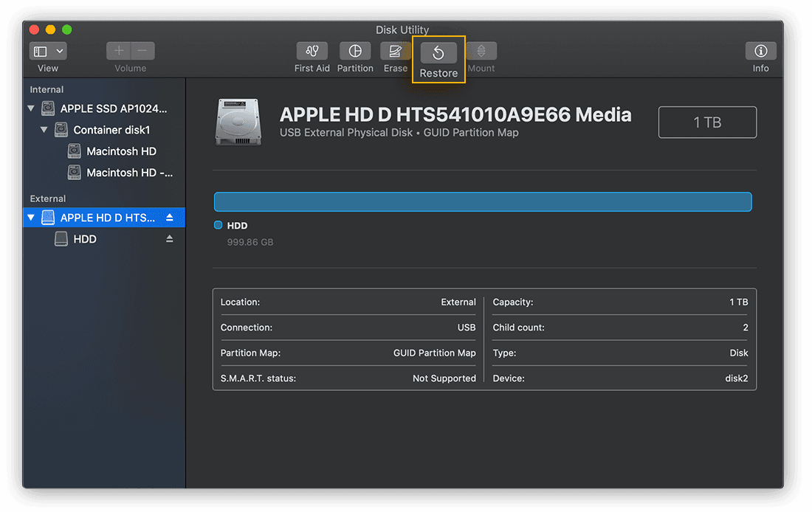Click the Erase toolbar icon
This screenshot has height=512, width=812.
click(395, 51)
